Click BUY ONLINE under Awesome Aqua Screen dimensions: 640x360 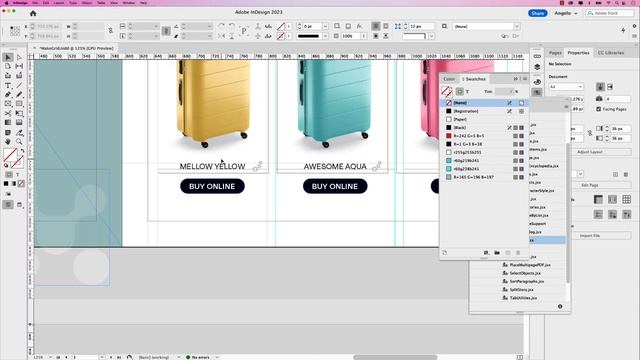(x=335, y=186)
